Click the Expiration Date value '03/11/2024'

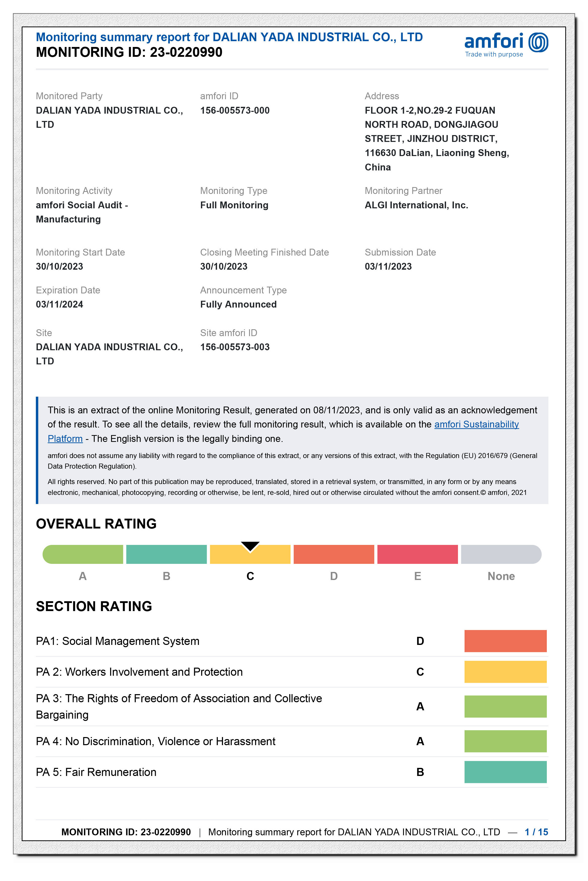(x=59, y=304)
